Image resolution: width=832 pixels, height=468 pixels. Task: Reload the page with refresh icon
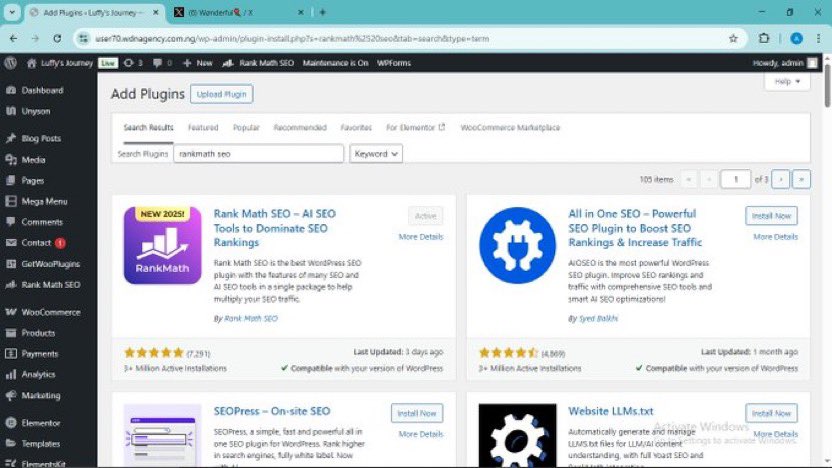57,38
